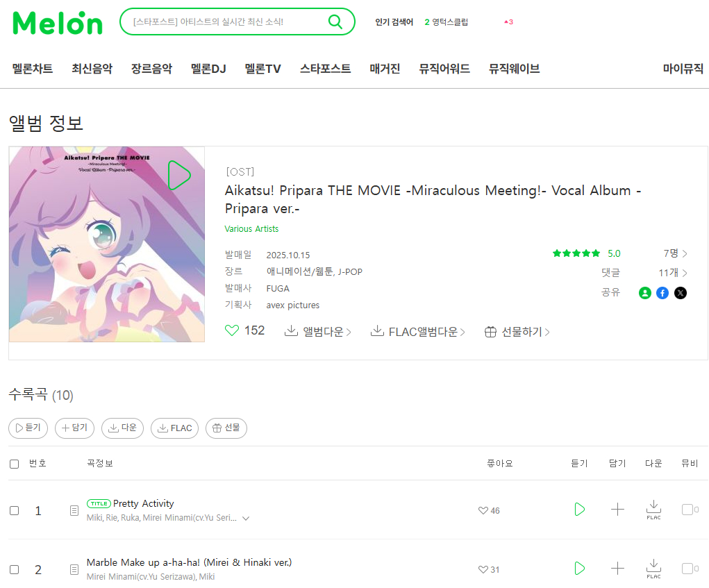This screenshot has height=588, width=709.
Task: Add Marble Make up a-ha-ha! to playlist
Action: 617,569
